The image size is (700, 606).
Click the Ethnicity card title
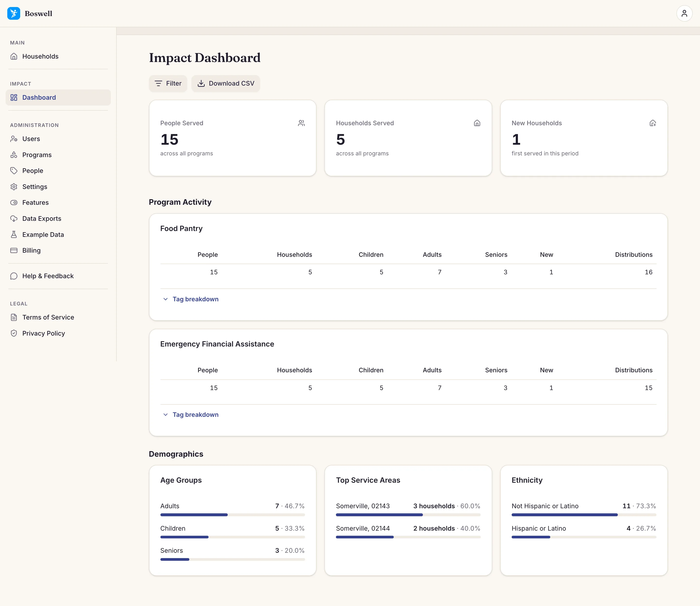[527, 480]
